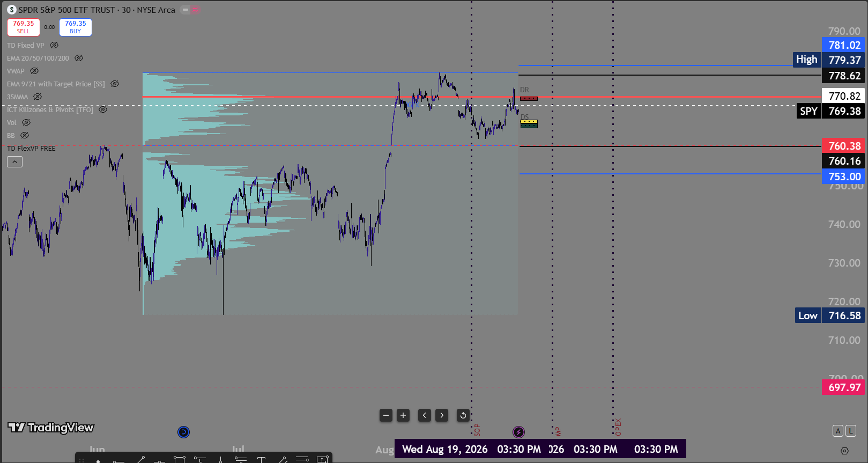Select the TD Fixed VP legend label
The width and height of the screenshot is (868, 463).
(x=26, y=45)
